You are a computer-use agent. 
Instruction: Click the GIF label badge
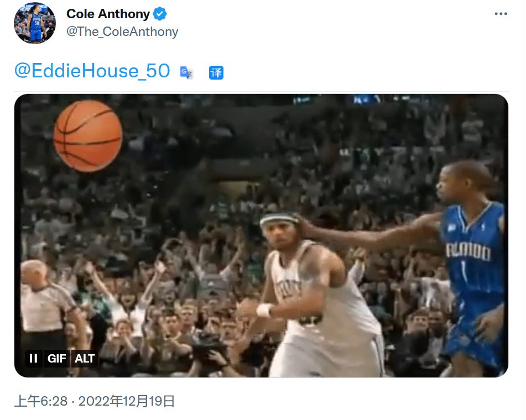tap(56, 358)
